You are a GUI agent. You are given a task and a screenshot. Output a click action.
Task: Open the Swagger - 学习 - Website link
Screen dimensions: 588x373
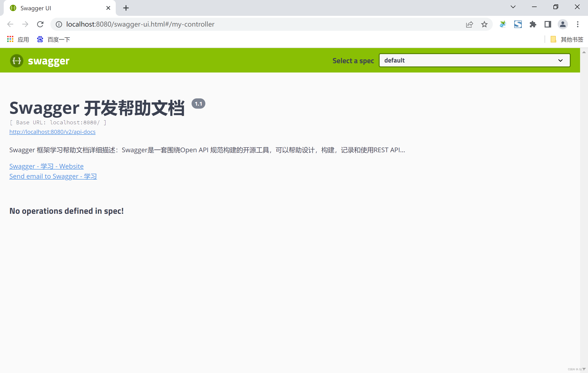[x=46, y=166]
